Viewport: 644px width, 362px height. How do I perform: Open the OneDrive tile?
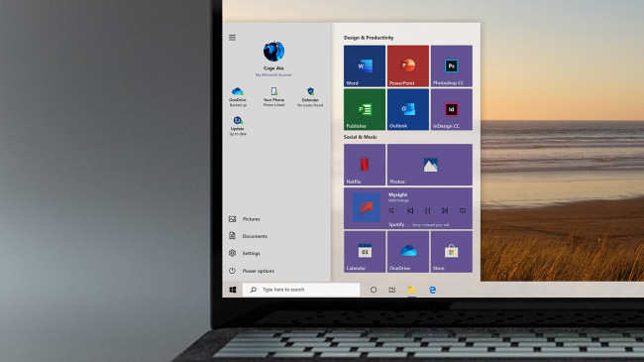(408, 251)
